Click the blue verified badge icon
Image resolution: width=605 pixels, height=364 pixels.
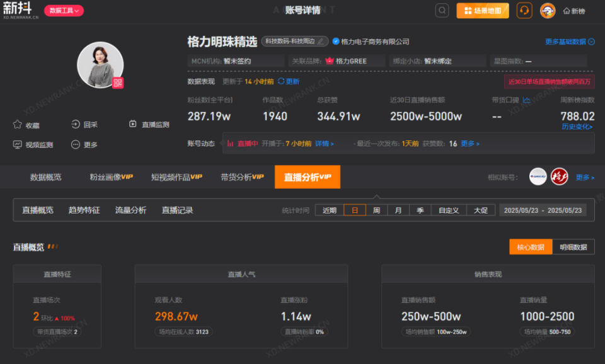tap(336, 42)
